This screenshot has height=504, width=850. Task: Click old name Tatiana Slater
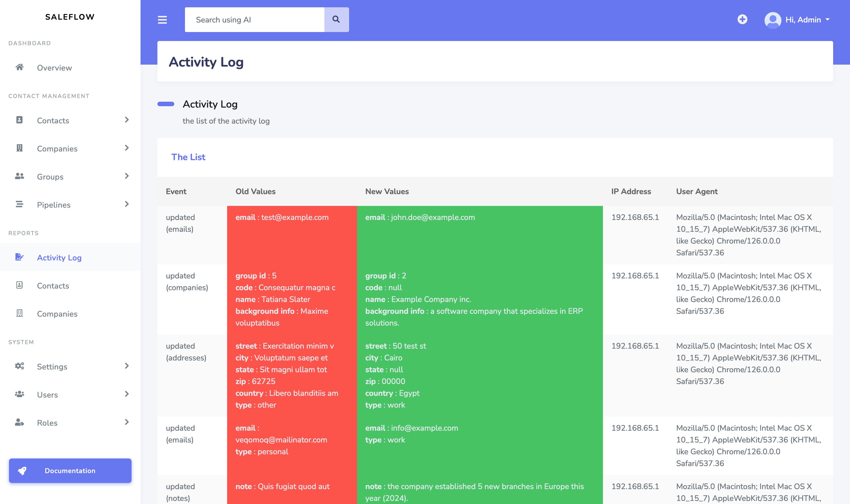pyautogui.click(x=286, y=299)
